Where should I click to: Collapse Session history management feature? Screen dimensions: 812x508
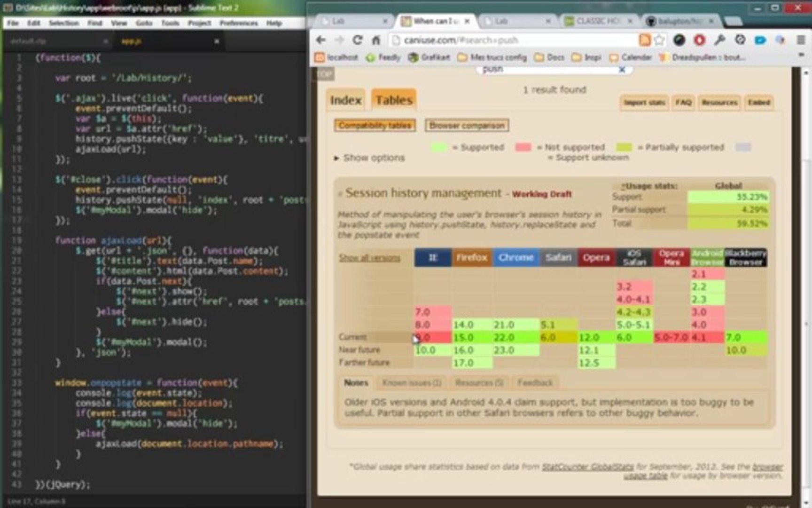(340, 193)
